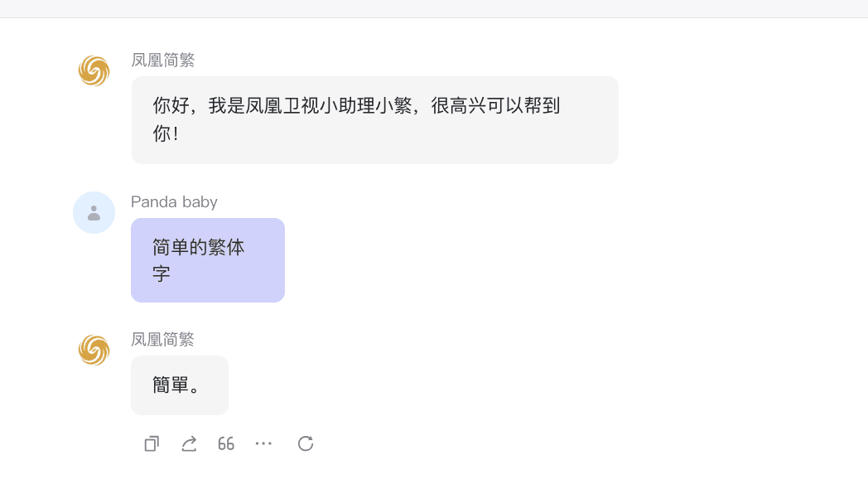This screenshot has height=494, width=868.
Task: Regenerate the 簡單。 reply
Action: [306, 443]
